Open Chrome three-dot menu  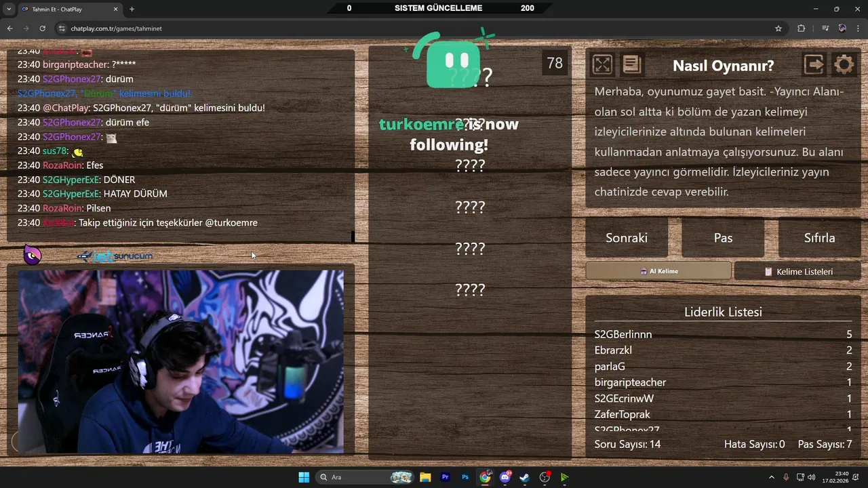click(858, 28)
